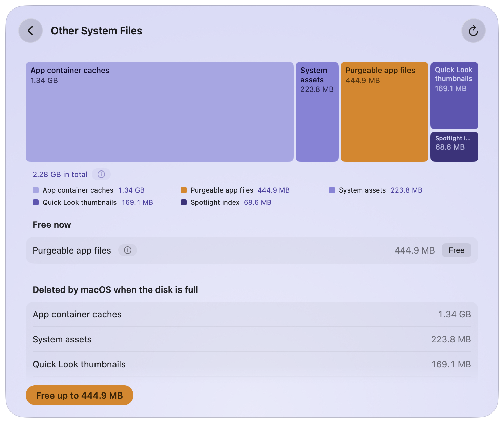The image size is (504, 423).
Task: Select Quick Look thumbnails treemap block
Action: pos(454,96)
